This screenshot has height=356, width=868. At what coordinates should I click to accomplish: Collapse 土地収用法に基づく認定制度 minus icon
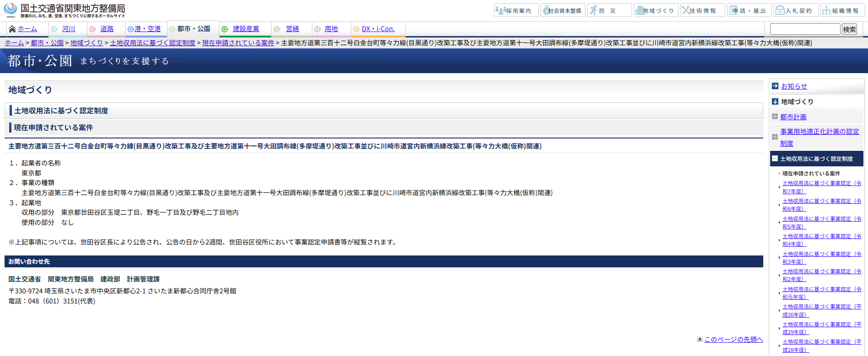coord(775,159)
